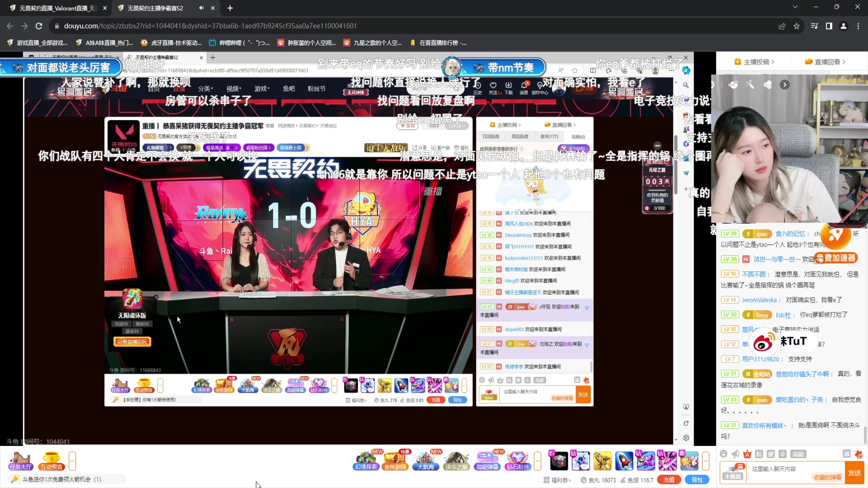Send the red rocket gift
The image size is (868, 488).
[x=624, y=461]
